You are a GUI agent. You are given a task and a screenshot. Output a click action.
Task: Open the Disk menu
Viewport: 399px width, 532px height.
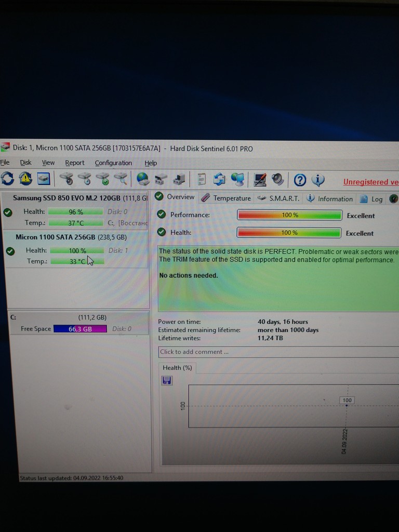[x=26, y=163]
